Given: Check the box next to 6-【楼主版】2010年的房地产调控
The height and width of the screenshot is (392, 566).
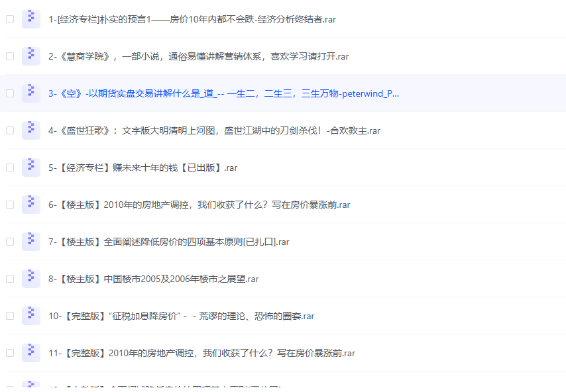Looking at the screenshot, I should pos(10,205).
